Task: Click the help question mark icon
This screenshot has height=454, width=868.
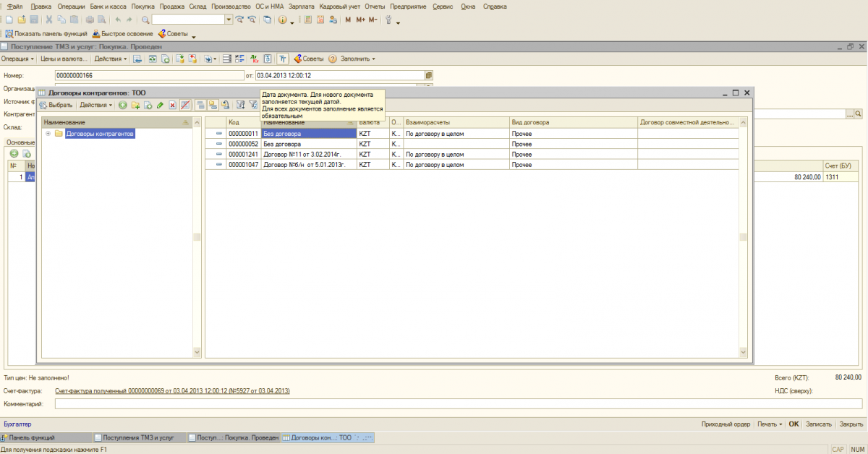Action: click(333, 59)
